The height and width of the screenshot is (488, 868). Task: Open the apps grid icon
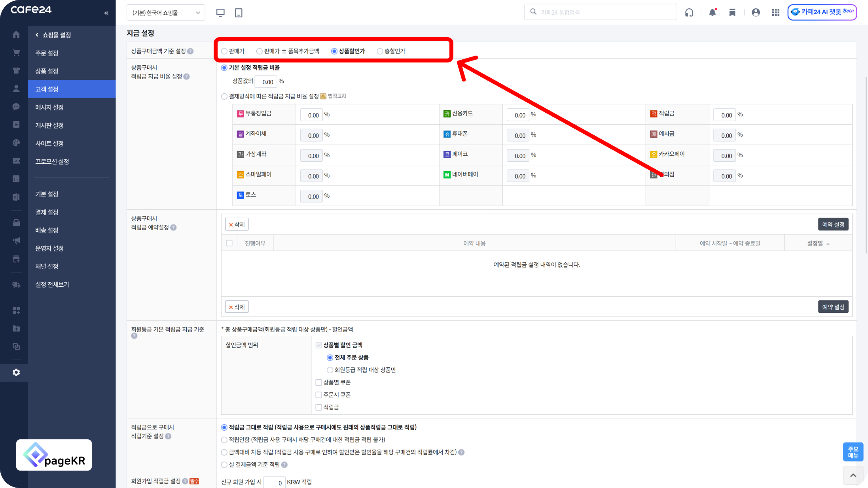[x=775, y=13]
